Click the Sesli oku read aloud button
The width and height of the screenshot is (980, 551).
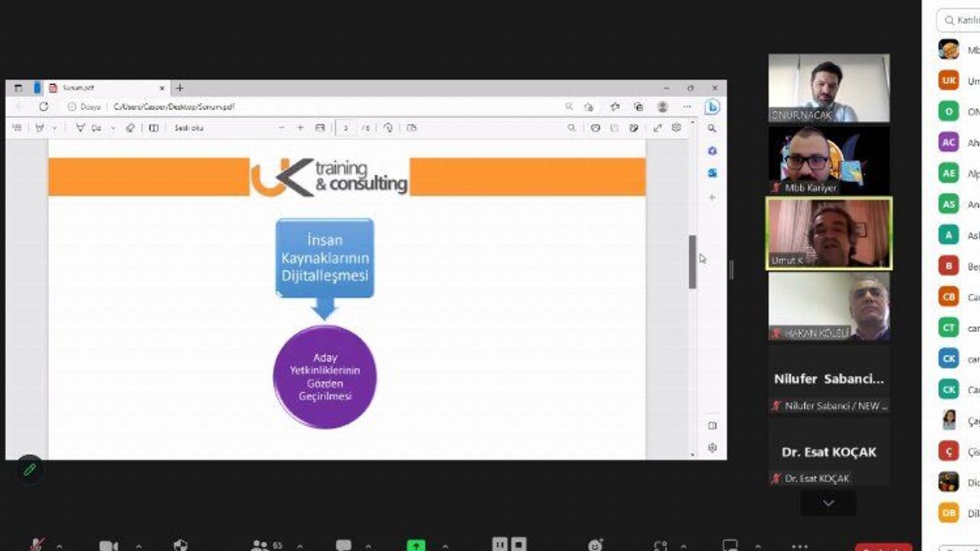coord(189,128)
